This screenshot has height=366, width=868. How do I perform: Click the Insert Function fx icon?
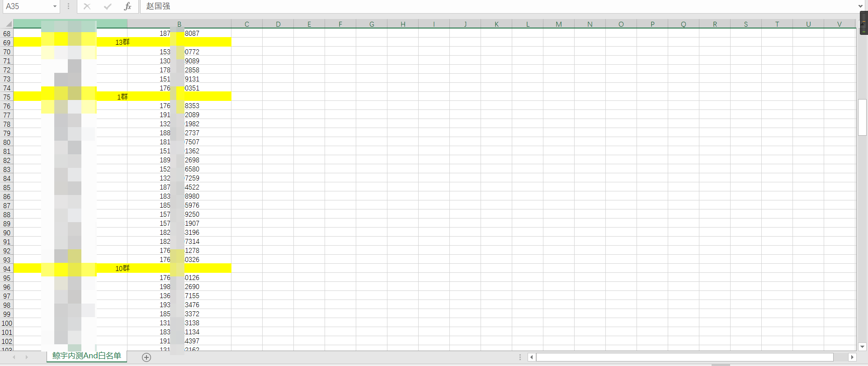point(127,6)
